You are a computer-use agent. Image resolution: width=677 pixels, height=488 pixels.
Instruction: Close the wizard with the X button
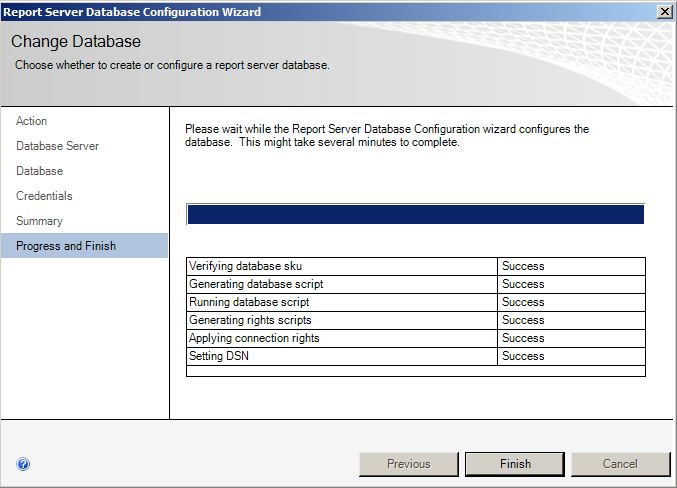[x=665, y=12]
